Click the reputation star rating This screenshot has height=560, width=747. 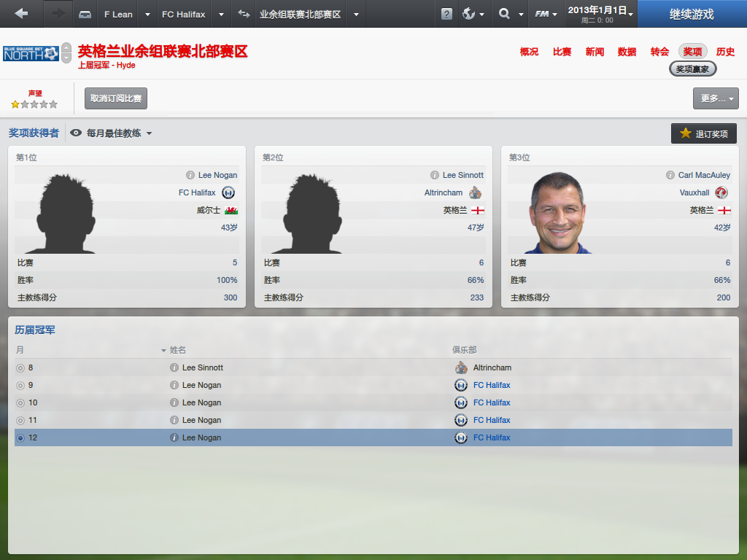[34, 104]
